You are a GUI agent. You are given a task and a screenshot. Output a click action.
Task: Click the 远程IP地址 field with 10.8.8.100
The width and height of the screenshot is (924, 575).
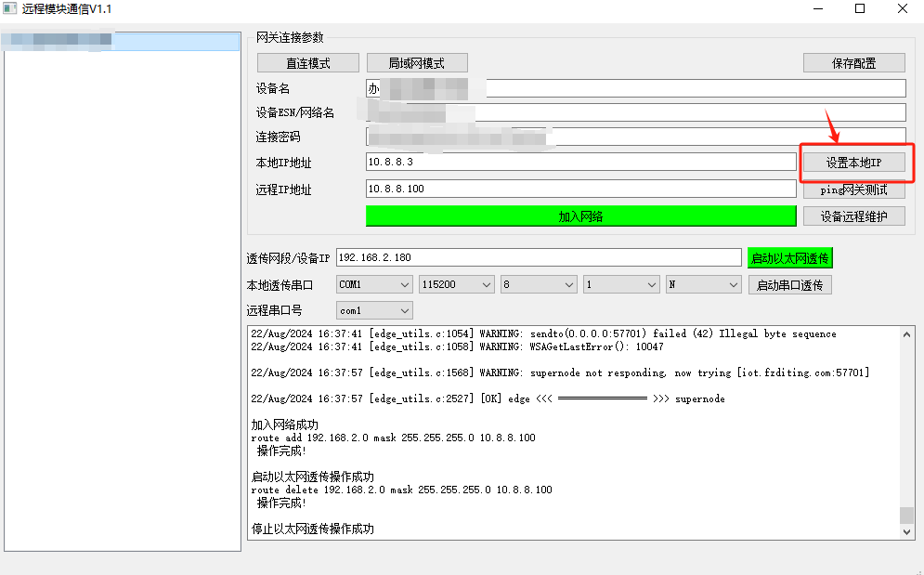580,189
